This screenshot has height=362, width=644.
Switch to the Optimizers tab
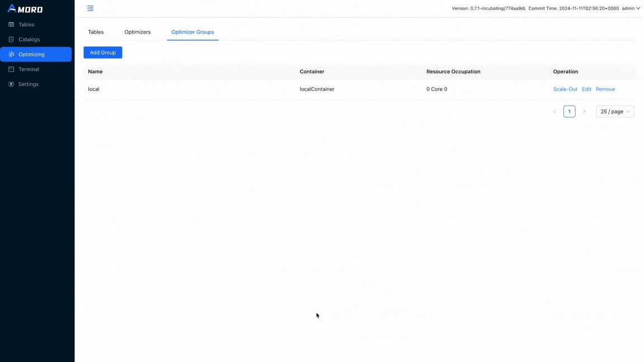coord(138,32)
